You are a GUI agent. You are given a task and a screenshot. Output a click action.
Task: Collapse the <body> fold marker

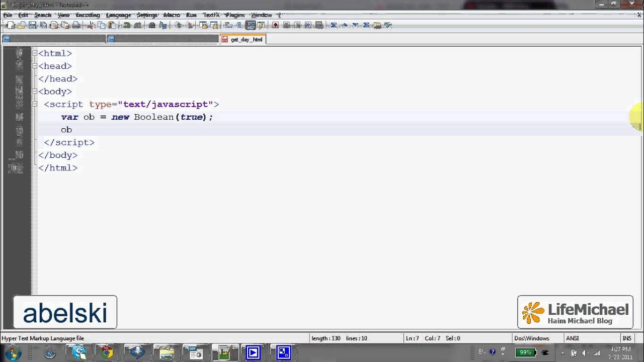click(x=34, y=92)
